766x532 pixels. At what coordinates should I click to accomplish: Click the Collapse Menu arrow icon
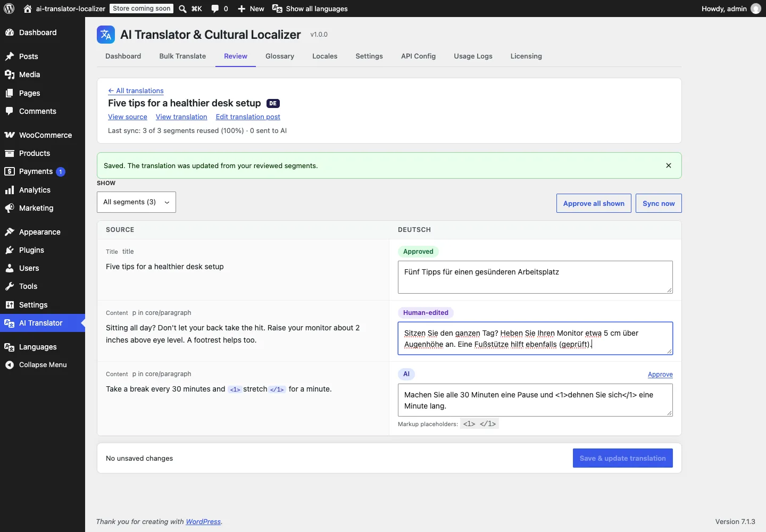click(10, 365)
